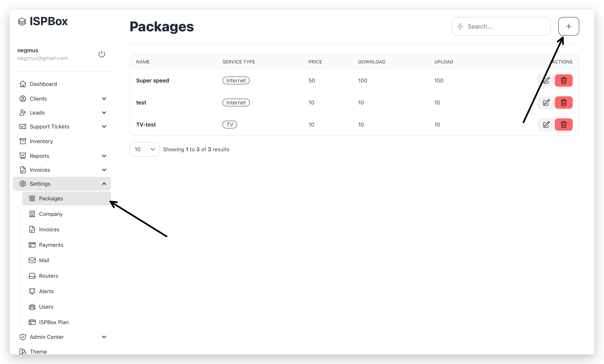Go to Routers settings
The width and height of the screenshot is (604, 364).
coord(49,276)
